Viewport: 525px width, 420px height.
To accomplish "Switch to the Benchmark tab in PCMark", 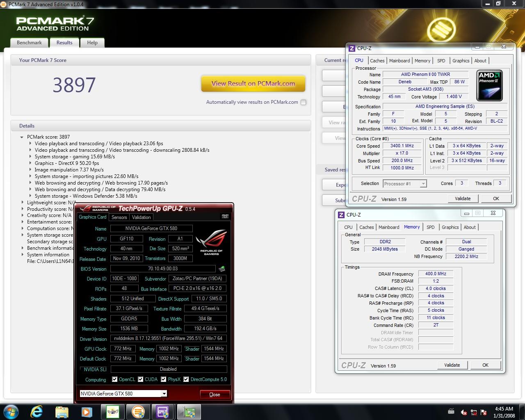I will [29, 43].
